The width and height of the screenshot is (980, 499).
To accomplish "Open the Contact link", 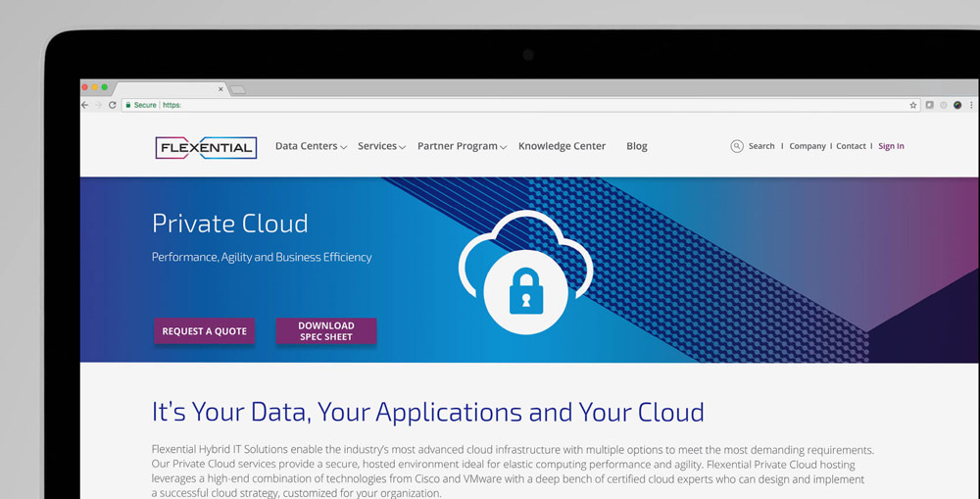I will click(852, 146).
